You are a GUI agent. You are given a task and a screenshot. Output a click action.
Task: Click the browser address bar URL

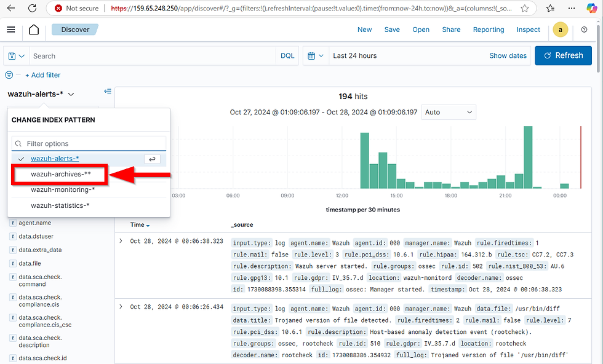(311, 8)
